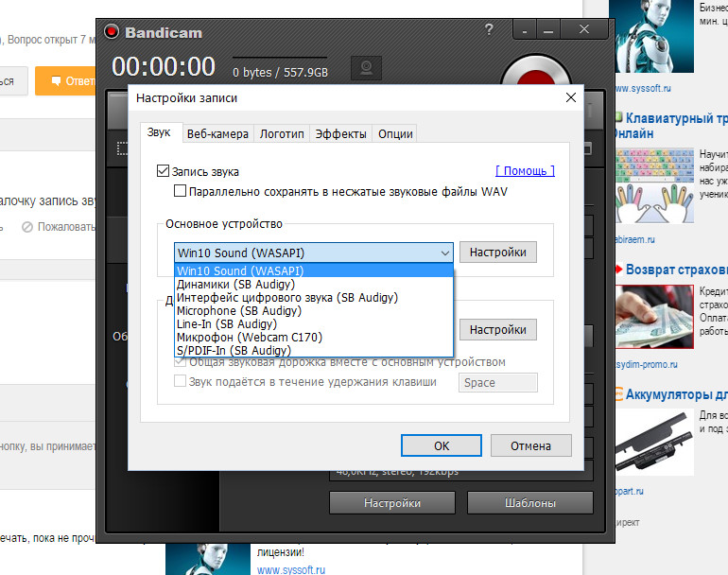Click the 00:00:00 recording timer
This screenshot has width=728, height=575.
pos(164,67)
